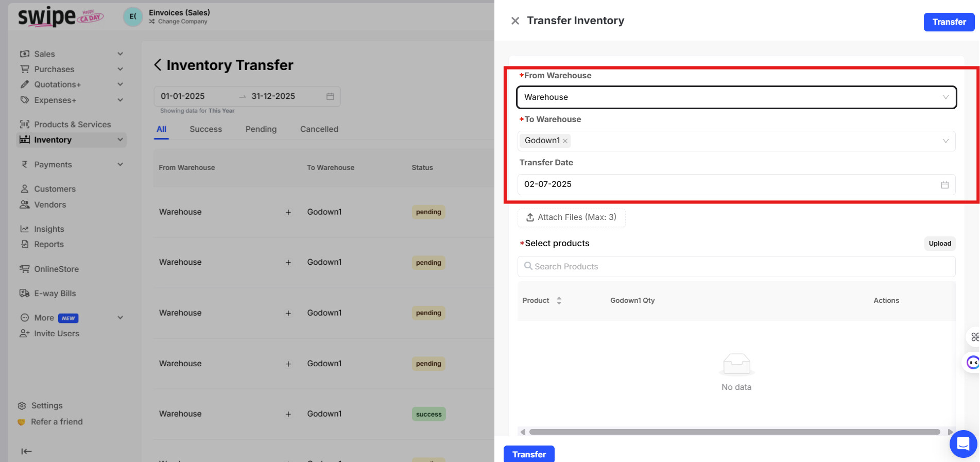
Task: Open Customers in the sidebar
Action: [x=55, y=189]
